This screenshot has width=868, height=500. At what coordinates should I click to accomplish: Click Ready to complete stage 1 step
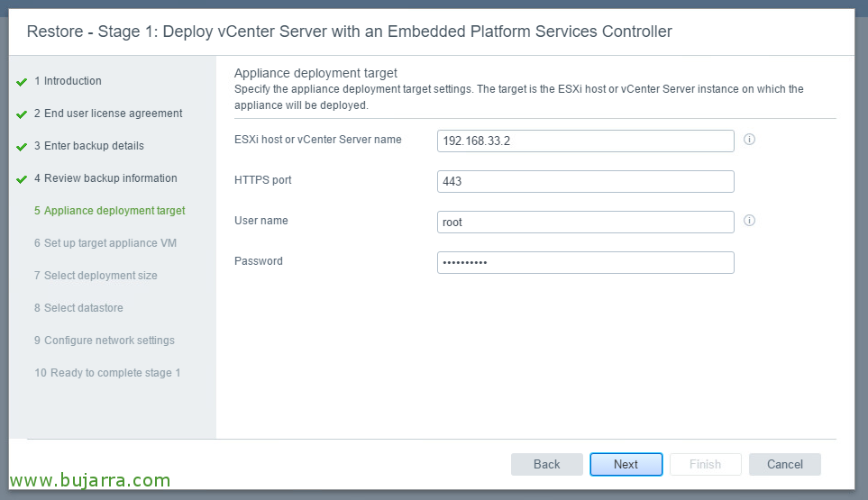pos(107,373)
